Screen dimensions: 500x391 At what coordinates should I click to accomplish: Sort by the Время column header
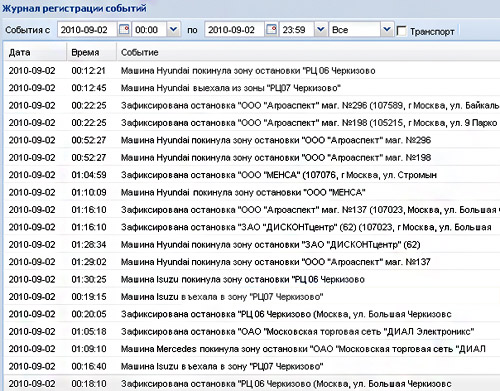(x=92, y=52)
